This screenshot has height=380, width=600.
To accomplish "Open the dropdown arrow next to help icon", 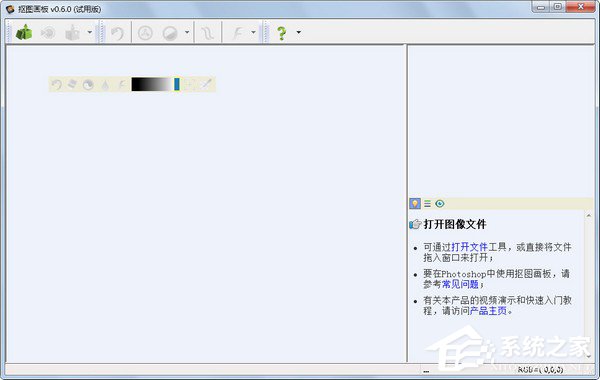I will click(x=298, y=32).
